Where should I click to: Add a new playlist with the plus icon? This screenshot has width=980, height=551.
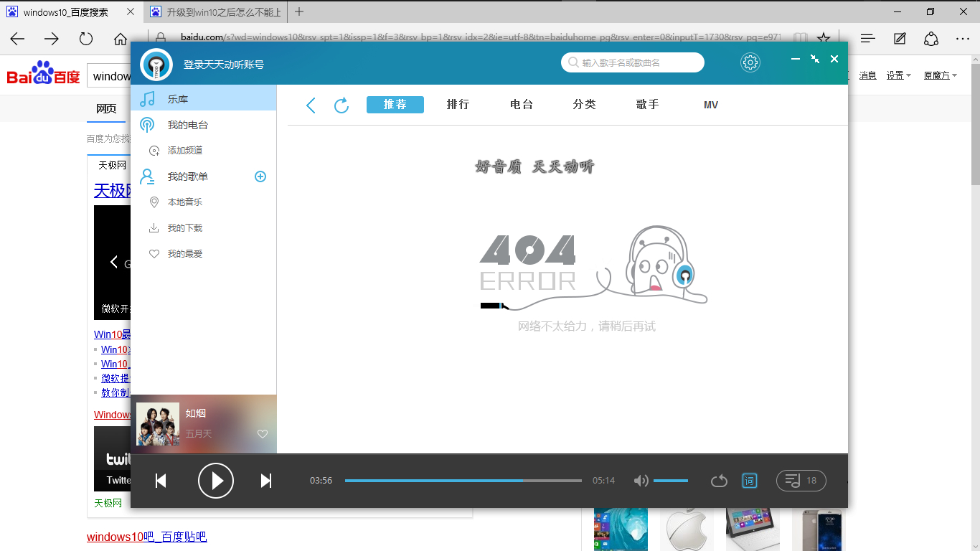pyautogui.click(x=260, y=176)
